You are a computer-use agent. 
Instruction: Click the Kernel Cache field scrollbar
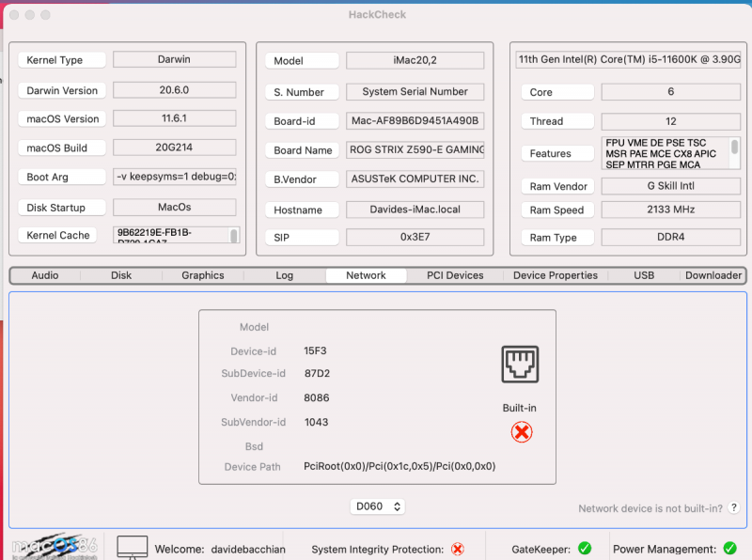(234, 235)
